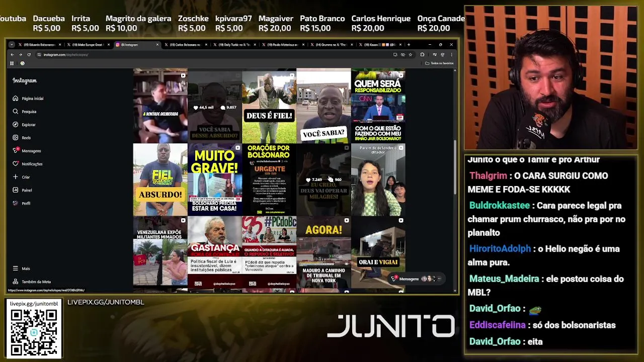644x362 pixels.
Task: Open the Pesquisa search panel
Action: point(25,112)
